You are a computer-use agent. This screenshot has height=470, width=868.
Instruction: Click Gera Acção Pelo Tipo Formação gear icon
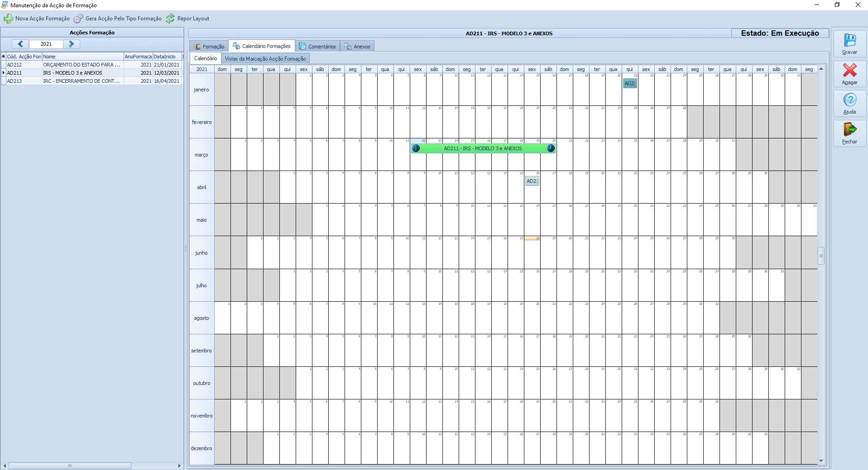coord(78,19)
